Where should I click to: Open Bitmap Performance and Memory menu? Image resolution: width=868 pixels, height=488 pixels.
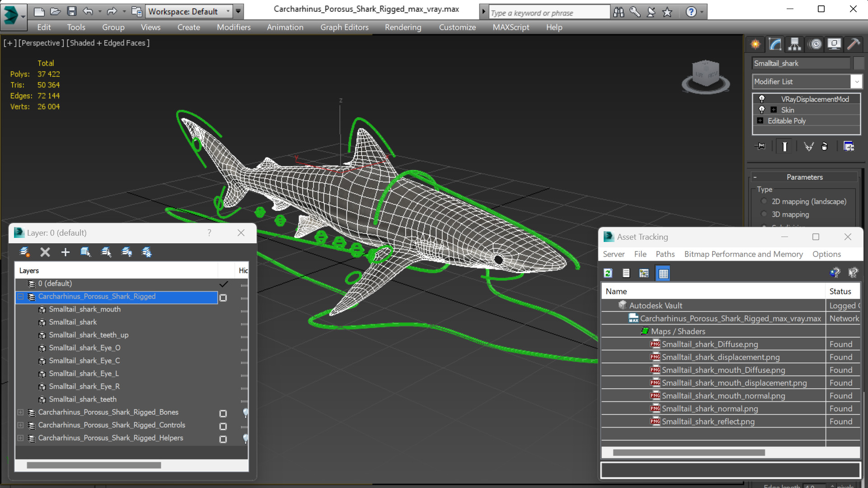coord(743,254)
